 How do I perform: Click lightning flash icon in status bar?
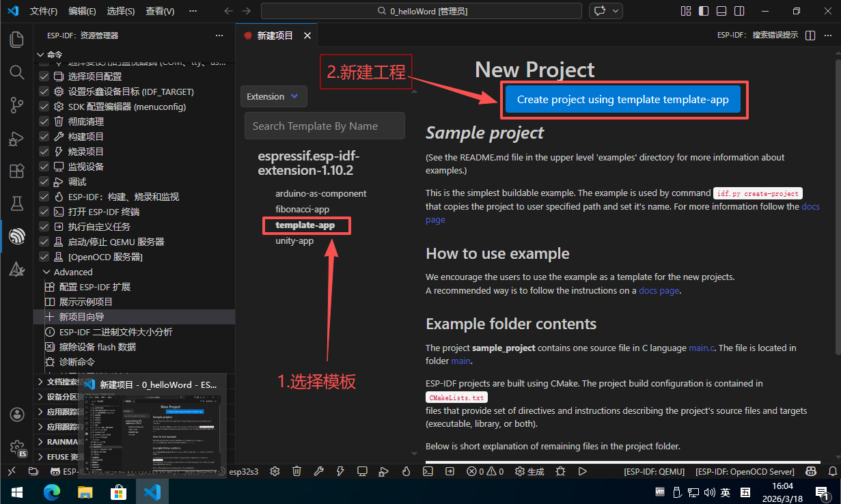(340, 471)
